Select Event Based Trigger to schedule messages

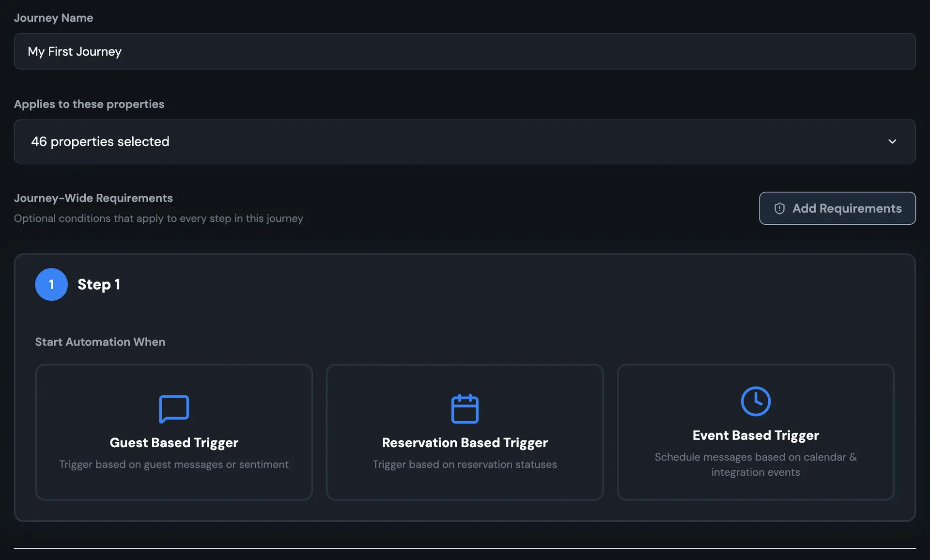pos(755,432)
